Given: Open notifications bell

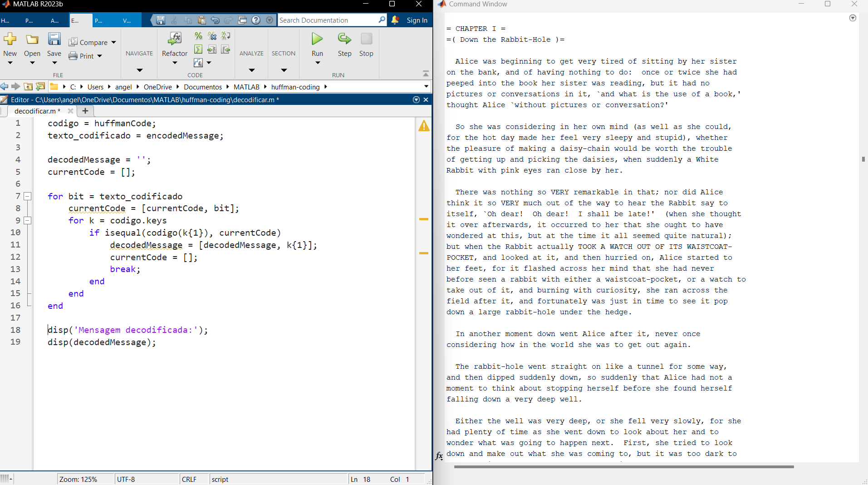Looking at the screenshot, I should coord(395,20).
